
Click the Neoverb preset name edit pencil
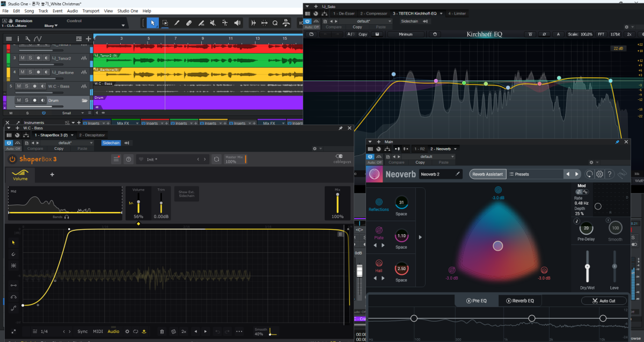click(458, 174)
